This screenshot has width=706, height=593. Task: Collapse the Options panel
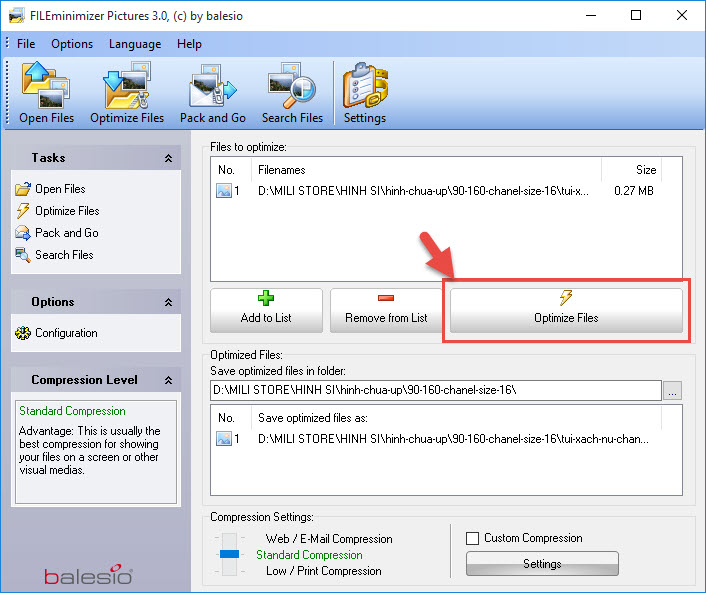[168, 302]
